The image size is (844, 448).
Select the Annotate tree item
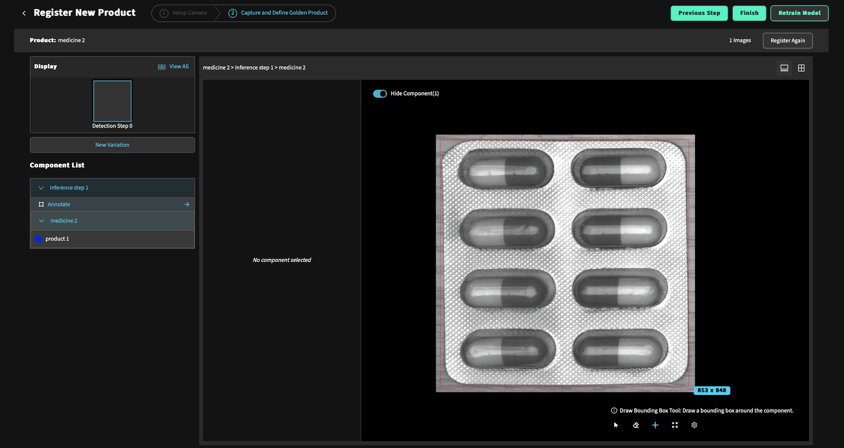59,204
